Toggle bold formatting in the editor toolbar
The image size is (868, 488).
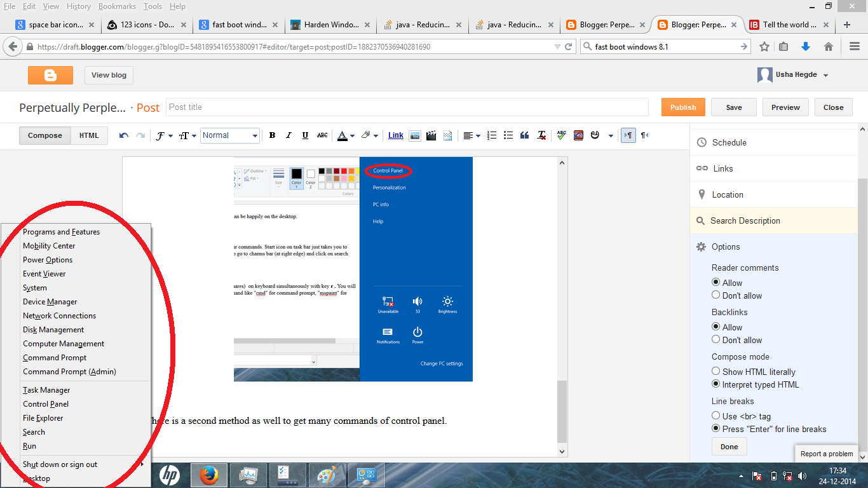click(272, 135)
